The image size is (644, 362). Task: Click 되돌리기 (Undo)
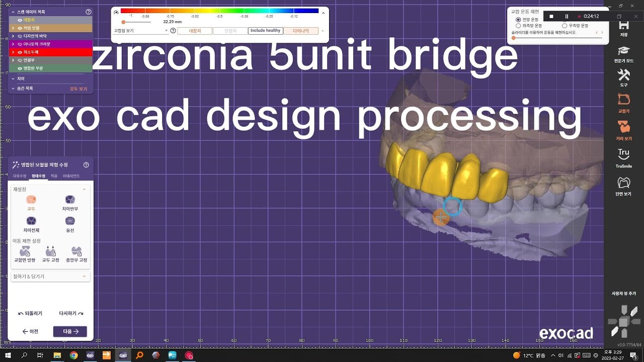[30, 313]
